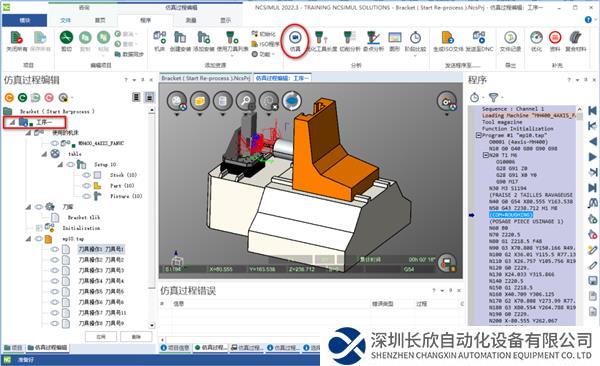Click the 复合材料 icon
Image resolution: width=600 pixels, height=366 pixels.
pyautogui.click(x=576, y=38)
